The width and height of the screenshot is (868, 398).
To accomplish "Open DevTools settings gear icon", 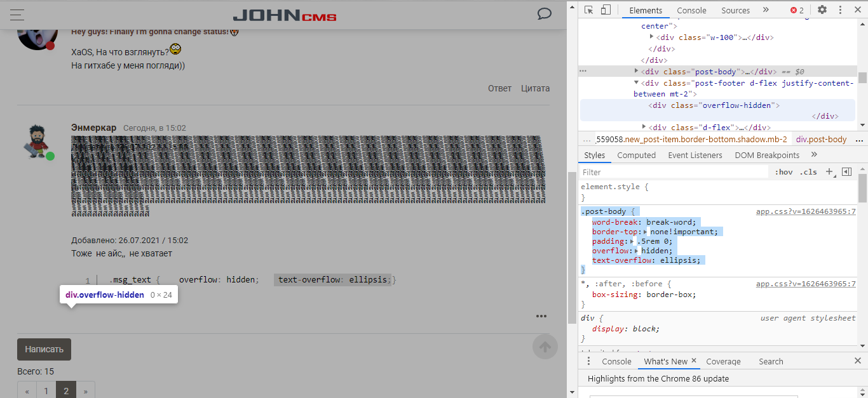I will [822, 10].
